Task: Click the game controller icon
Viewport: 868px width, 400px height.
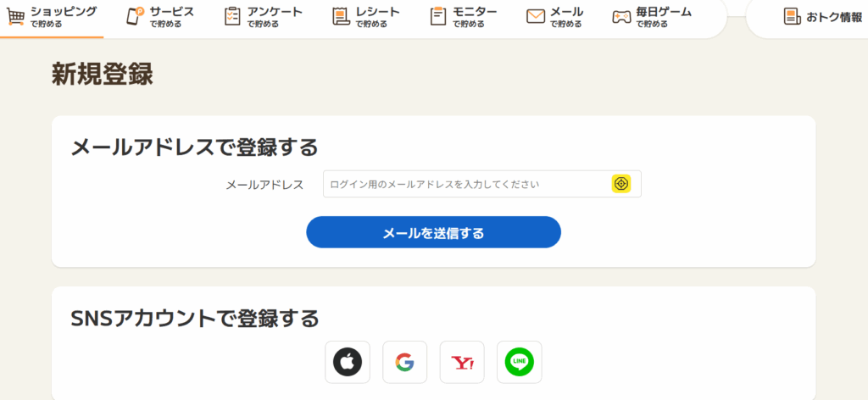Action: tap(621, 17)
